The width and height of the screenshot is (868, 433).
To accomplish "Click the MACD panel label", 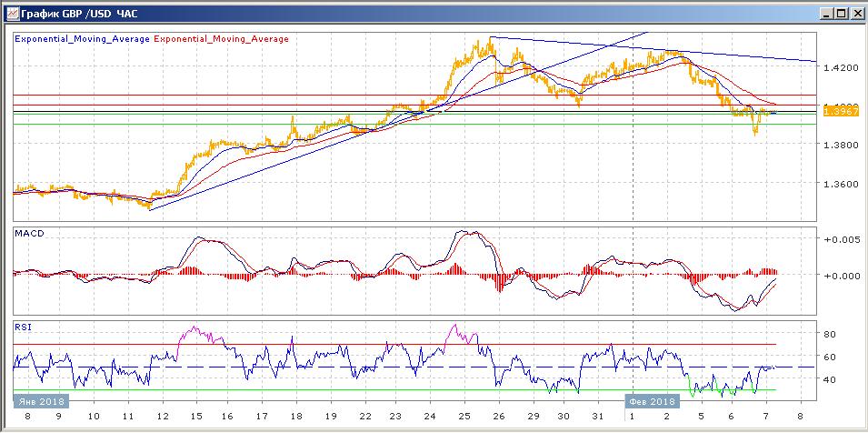I will pyautogui.click(x=29, y=234).
